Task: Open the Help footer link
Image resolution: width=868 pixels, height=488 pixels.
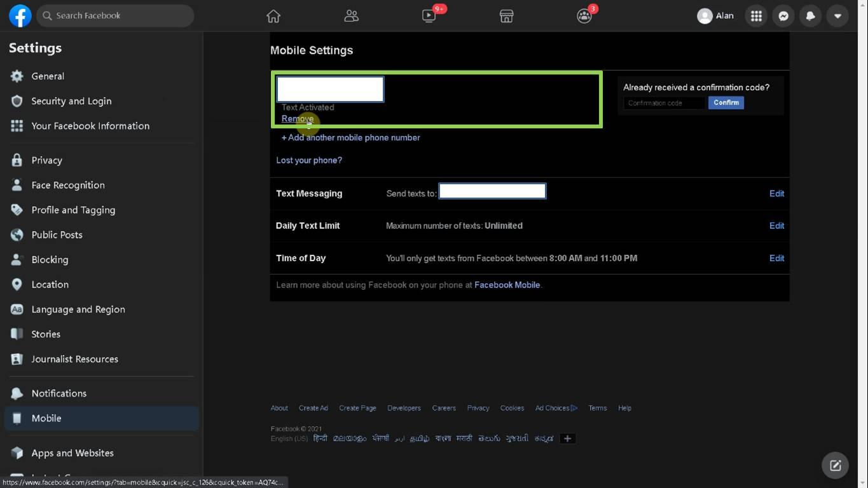Action: tap(624, 408)
